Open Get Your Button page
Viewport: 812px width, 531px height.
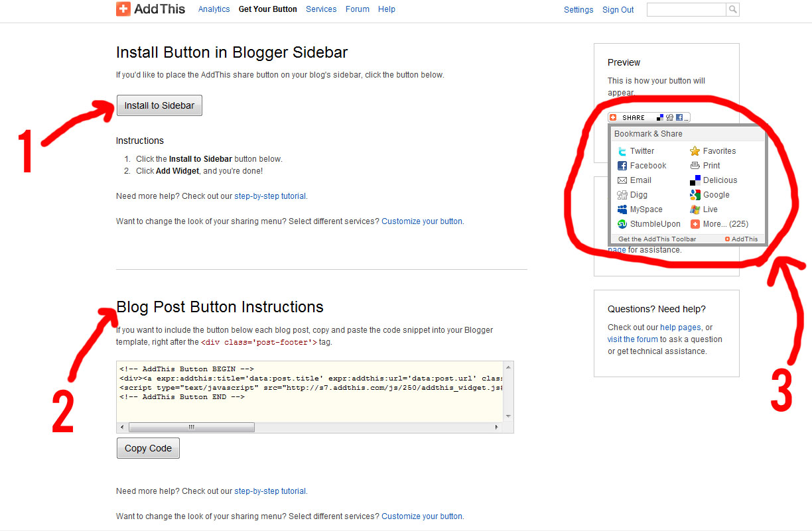(x=268, y=9)
